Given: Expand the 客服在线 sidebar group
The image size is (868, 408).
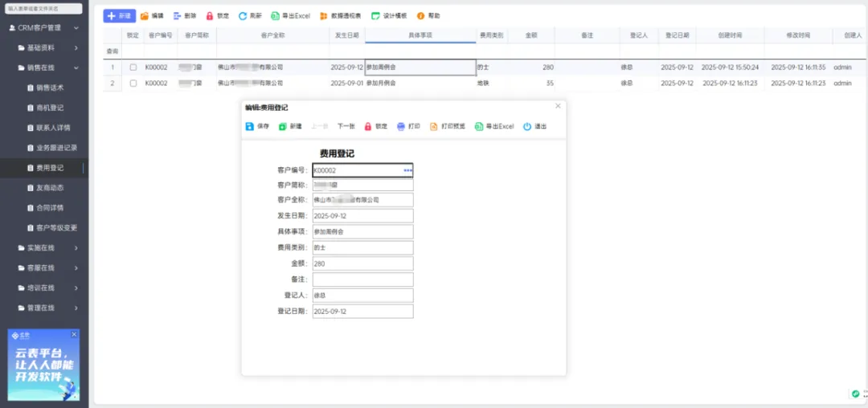Looking at the screenshot, I should coord(76,268).
